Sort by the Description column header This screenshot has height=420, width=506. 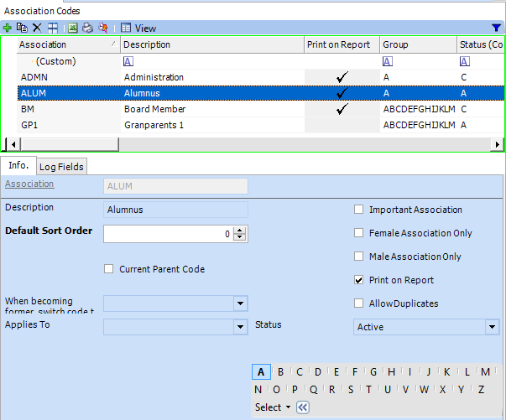point(212,44)
